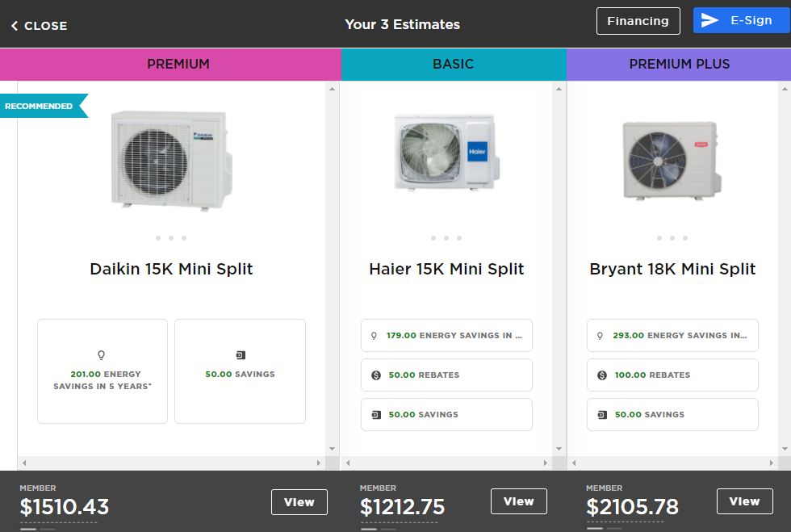Image resolution: width=791 pixels, height=532 pixels.
Task: Click the savings icon under Bryant 18K
Action: tap(603, 414)
